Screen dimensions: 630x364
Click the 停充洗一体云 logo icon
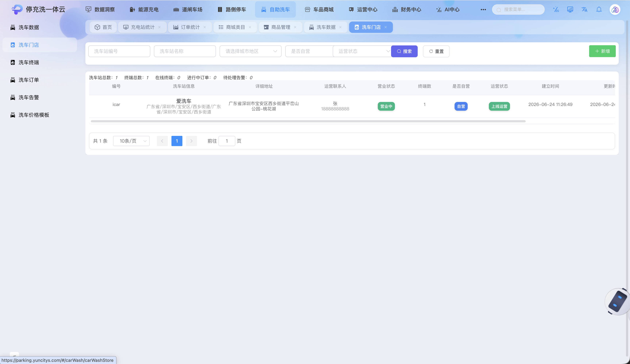pos(17,9)
